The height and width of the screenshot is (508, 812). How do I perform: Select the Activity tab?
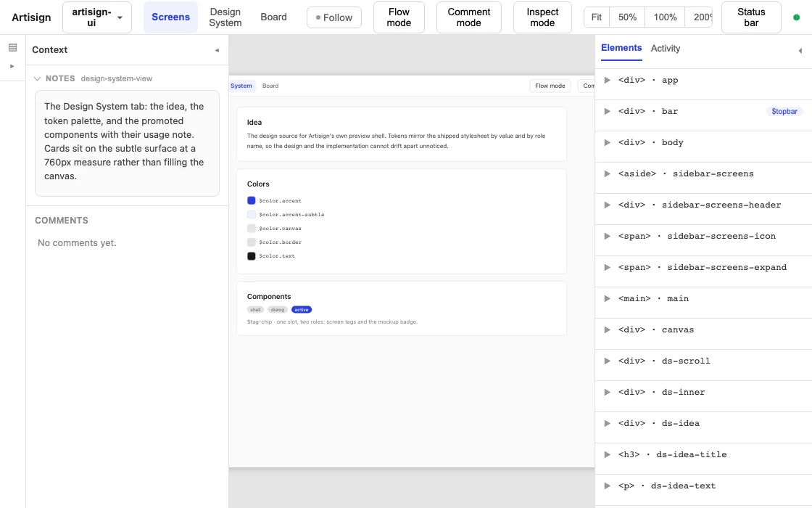pos(666,49)
